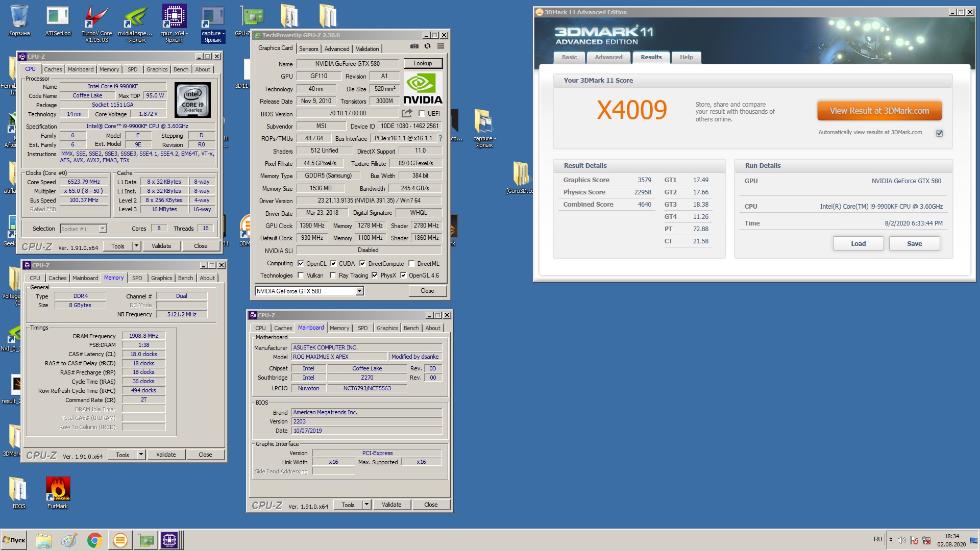The image size is (980, 551).
Task: Click Bus Interface question mark icon
Action: (440, 138)
